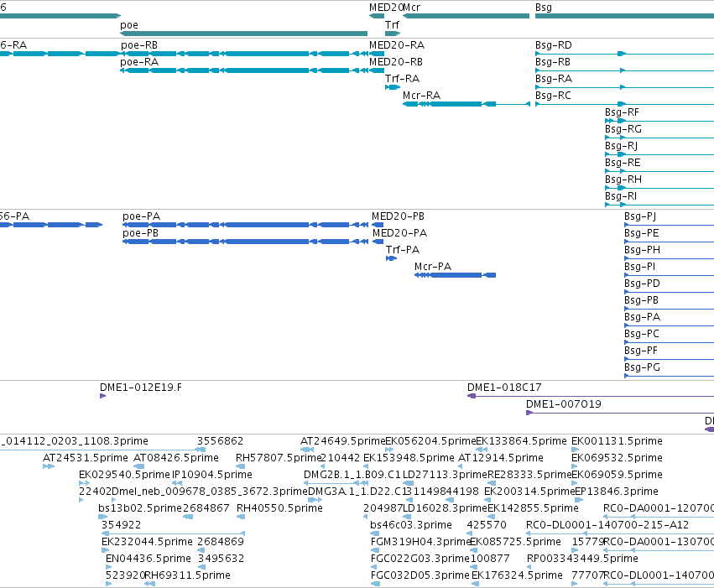Select the Mcr-PA protein glyph
714x588 pixels.
(x=456, y=275)
